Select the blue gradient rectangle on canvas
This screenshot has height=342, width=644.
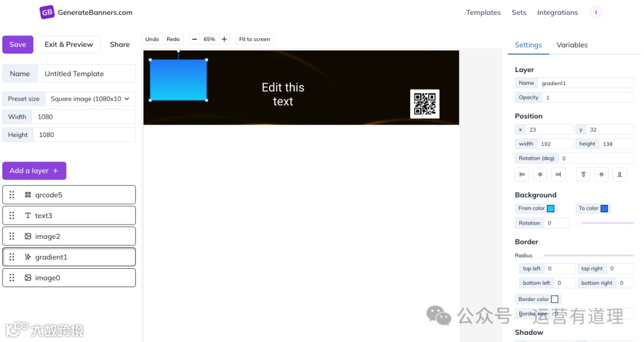coord(178,80)
